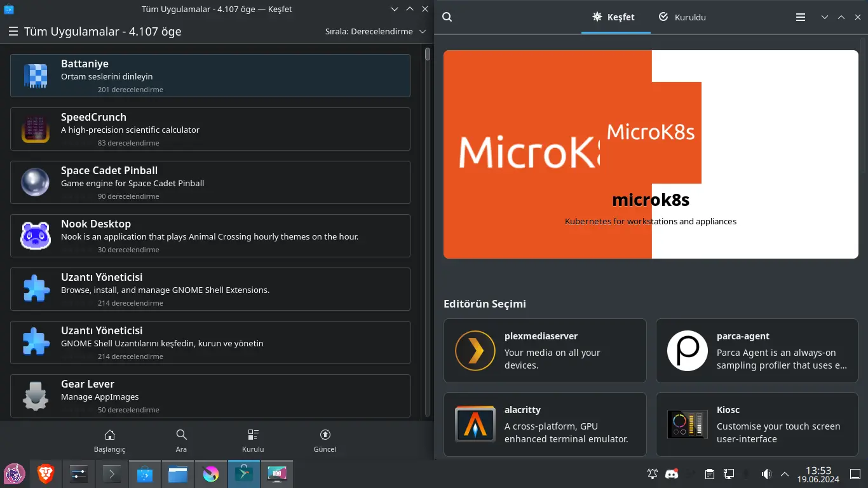Open the clipboard tray icon
Viewport: 868px width, 488px height.
[710, 474]
